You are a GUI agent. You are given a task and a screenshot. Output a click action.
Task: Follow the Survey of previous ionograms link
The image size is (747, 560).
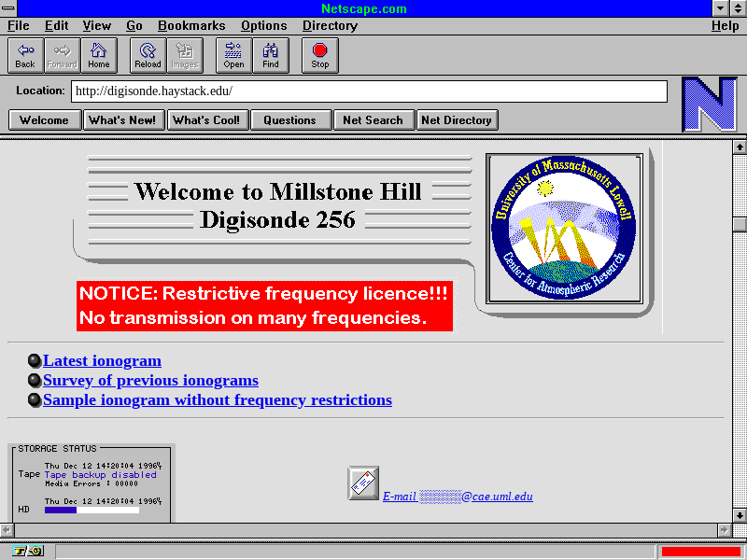click(150, 381)
